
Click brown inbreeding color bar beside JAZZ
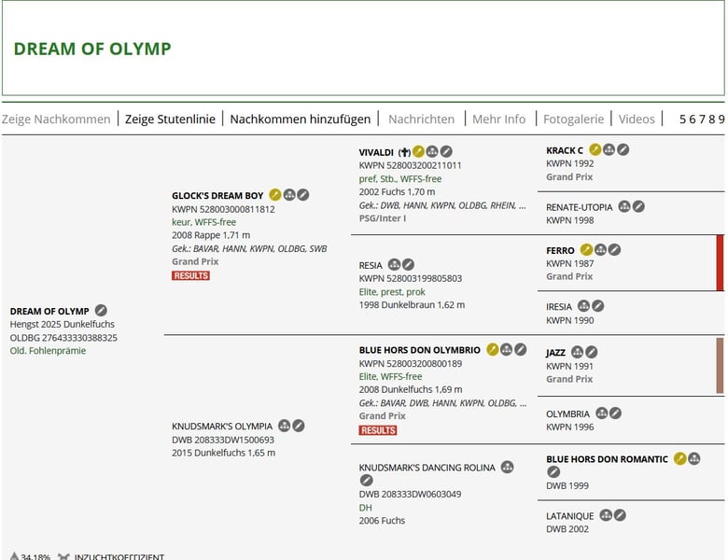tap(721, 366)
